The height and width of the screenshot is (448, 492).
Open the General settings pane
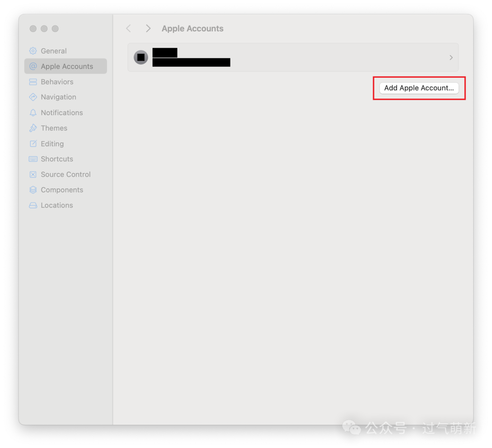66,51
